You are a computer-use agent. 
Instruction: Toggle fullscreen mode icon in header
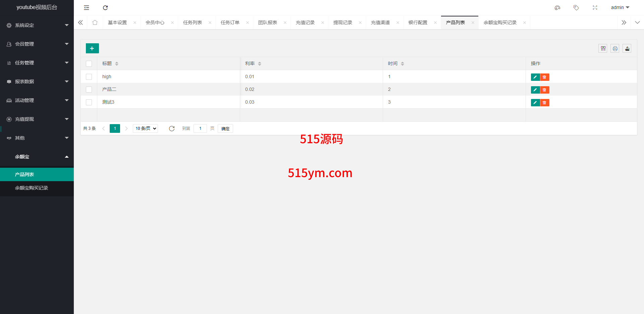595,8
